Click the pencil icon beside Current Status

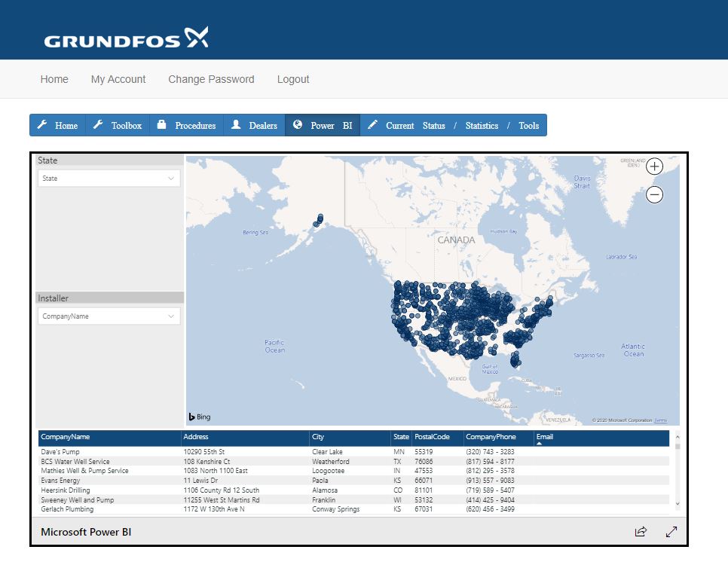372,124
